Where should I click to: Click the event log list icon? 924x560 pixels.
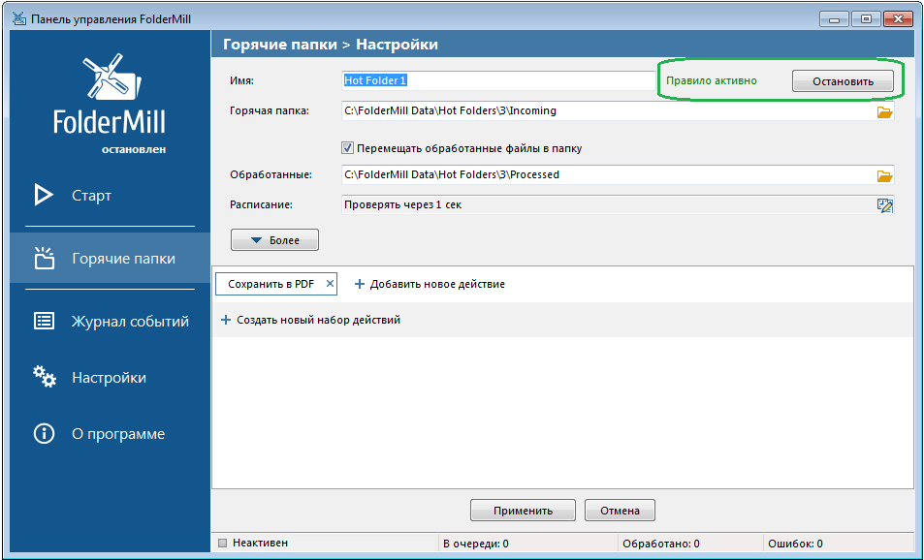tap(45, 321)
